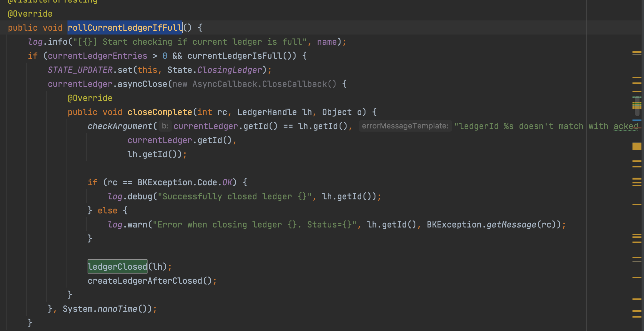Click the @Override annotation above rollCurrentLedgerIfFull

coord(30,14)
